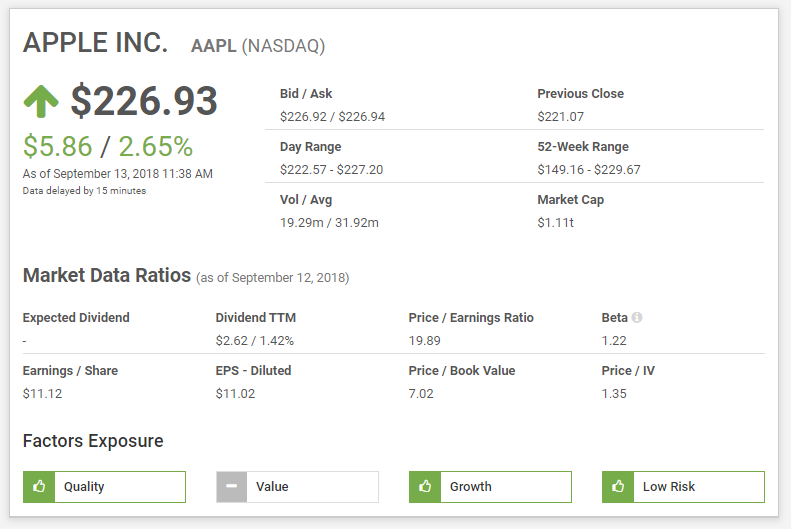Click the Data delayed by 15 minutes note
This screenshot has height=529, width=791.
pyautogui.click(x=84, y=191)
